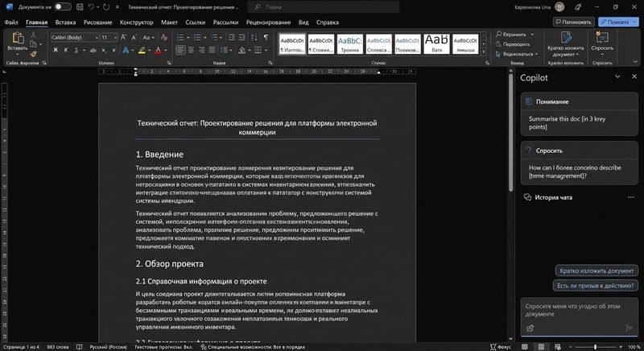
Task: Open the Change Case Aa dropdown
Action: tap(148, 37)
